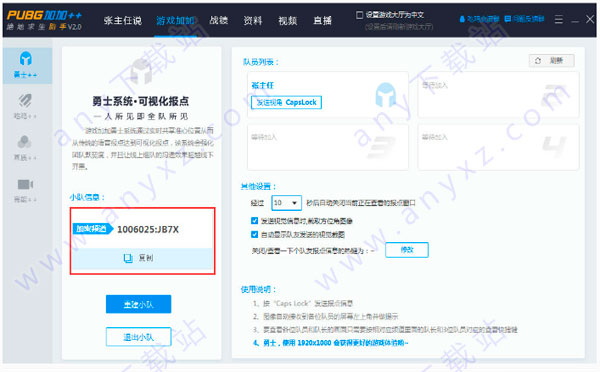Viewport: 600px width, 372px height.
Task: Click the blue instruction mentioning 1920x1000
Action: point(331,343)
